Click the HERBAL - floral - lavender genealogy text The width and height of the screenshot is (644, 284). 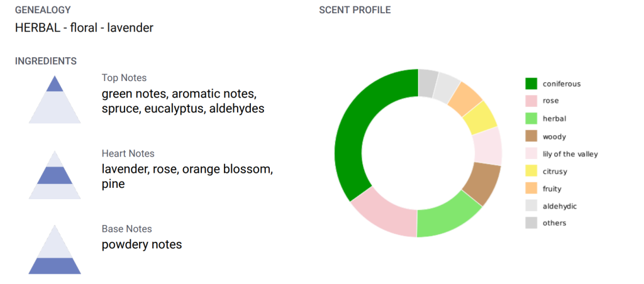(x=84, y=28)
